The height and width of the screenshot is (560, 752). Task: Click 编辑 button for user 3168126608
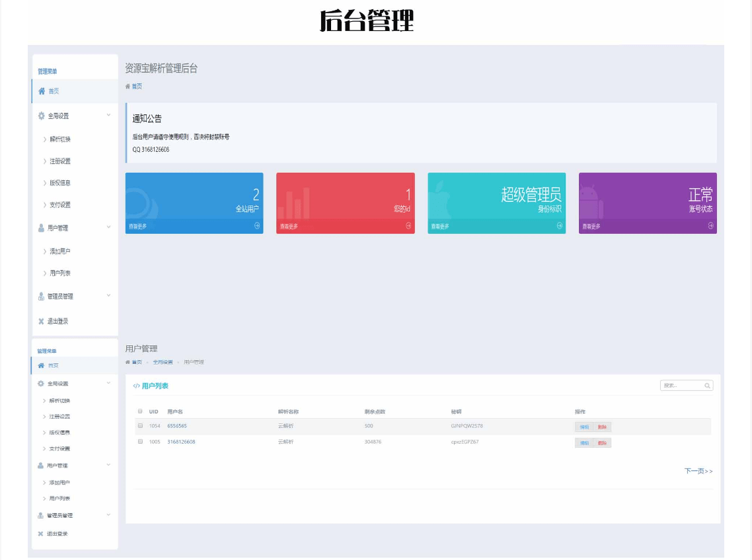coord(584,443)
